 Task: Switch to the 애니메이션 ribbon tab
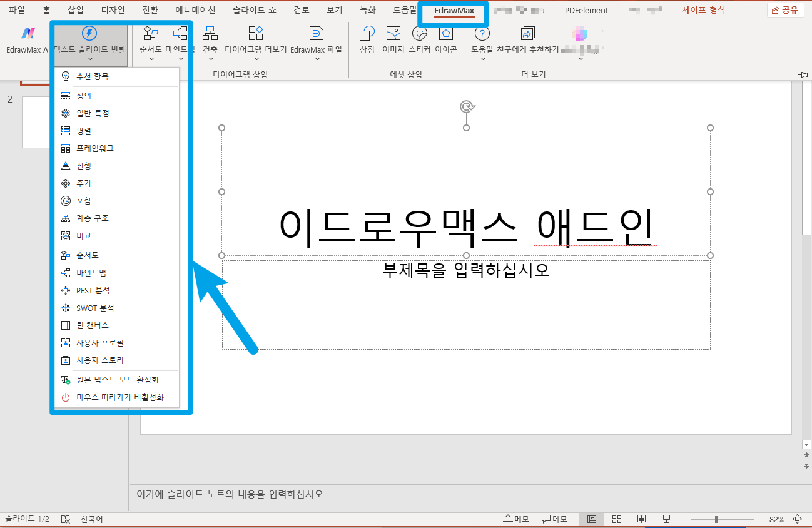pyautogui.click(x=195, y=10)
